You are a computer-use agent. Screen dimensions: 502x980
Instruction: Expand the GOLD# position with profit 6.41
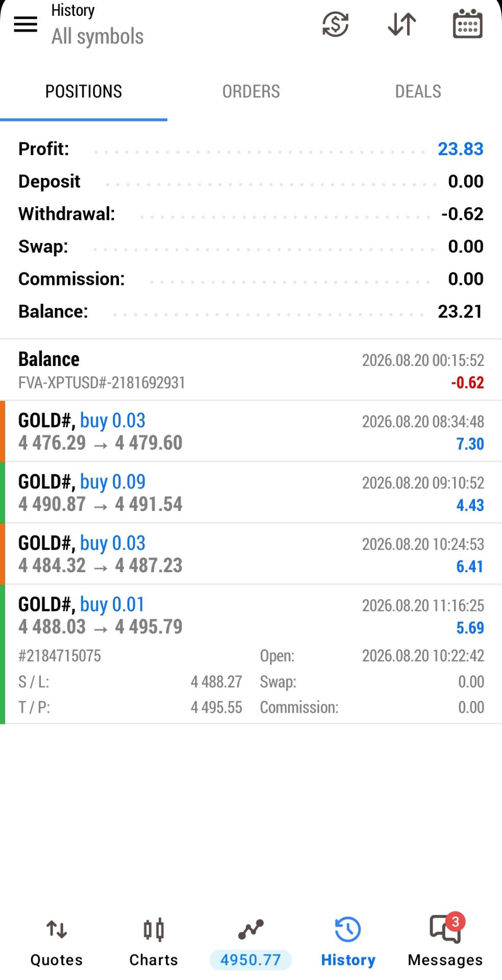click(251, 554)
